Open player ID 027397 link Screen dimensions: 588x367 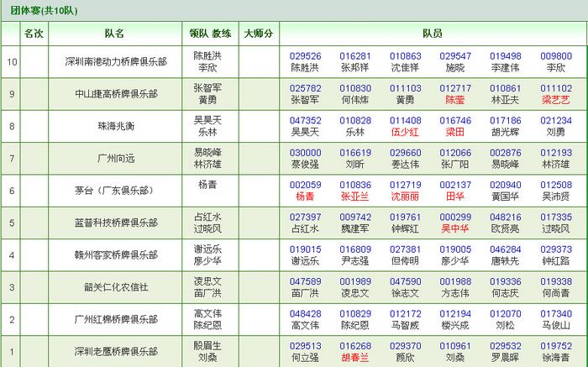coord(305,218)
